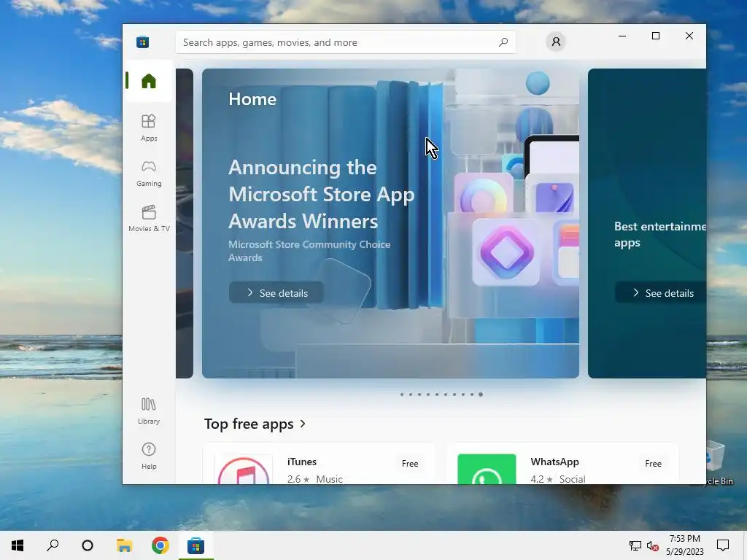Open Movies & TV section
747x560 pixels.
click(149, 219)
